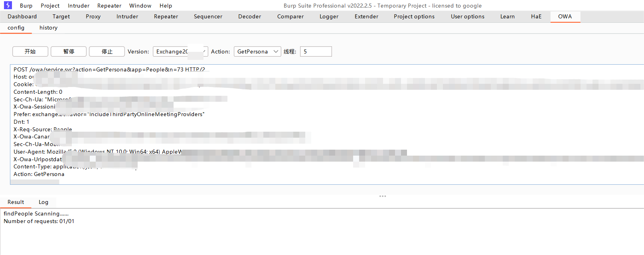Select the config sub-tab
The width and height of the screenshot is (644, 255).
click(x=16, y=28)
